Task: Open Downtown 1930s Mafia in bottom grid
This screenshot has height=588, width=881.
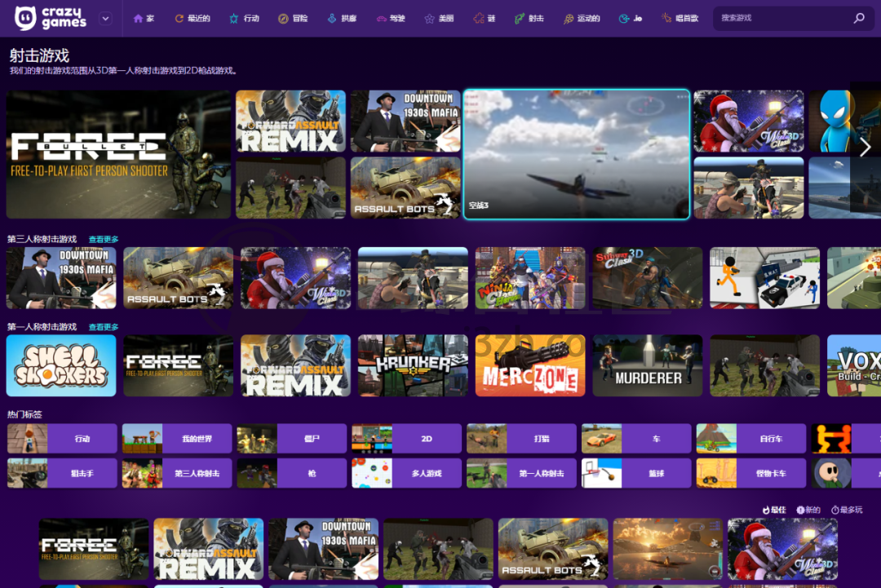Action: coord(324,549)
